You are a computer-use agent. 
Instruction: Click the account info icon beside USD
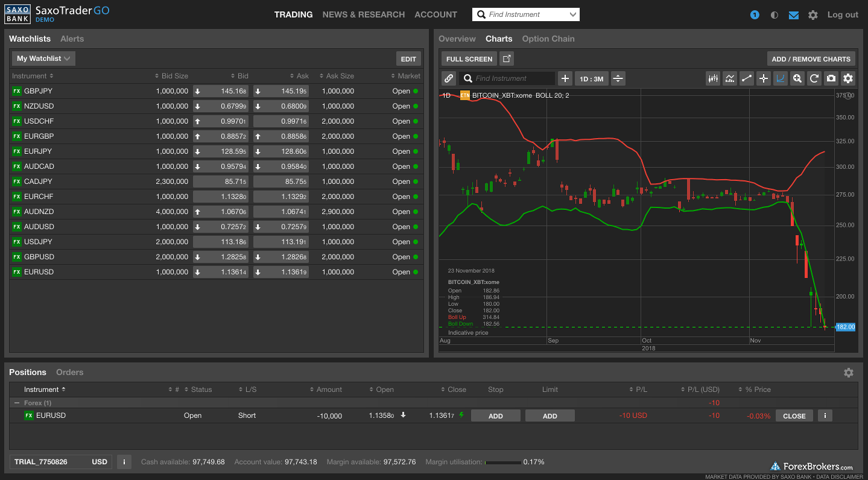pos(124,462)
